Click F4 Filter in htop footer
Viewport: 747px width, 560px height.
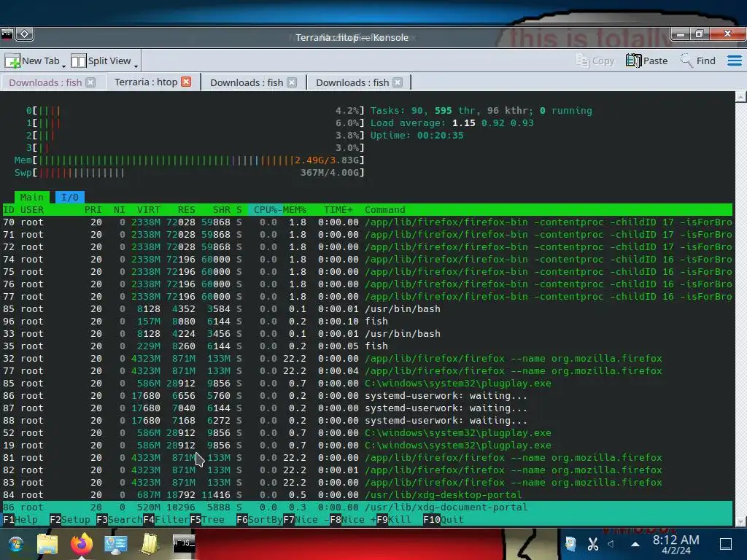[166, 519]
